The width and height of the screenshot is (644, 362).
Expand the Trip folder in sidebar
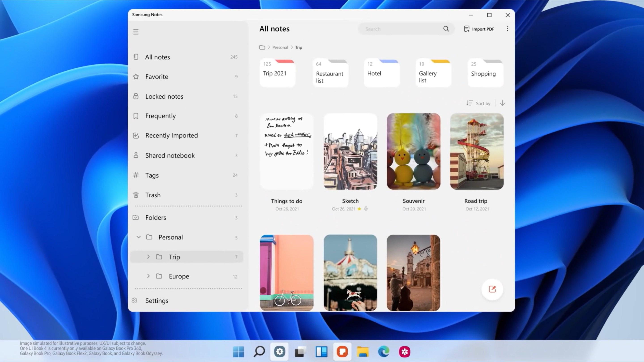point(148,257)
